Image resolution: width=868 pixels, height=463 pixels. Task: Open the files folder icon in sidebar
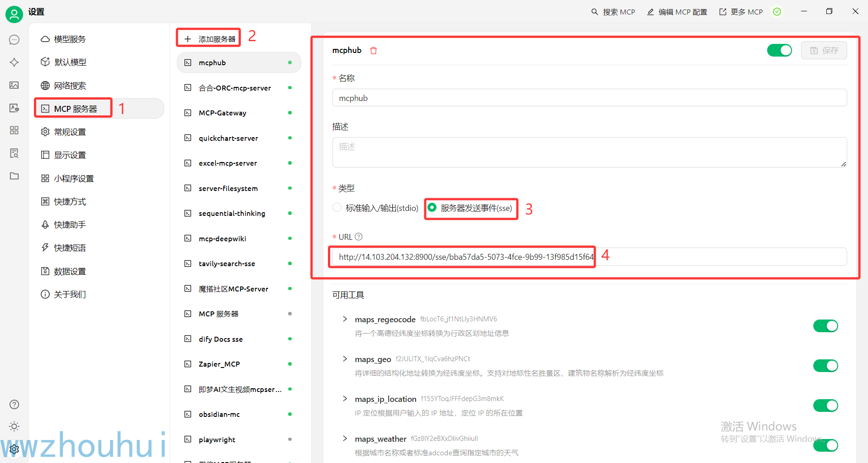[x=14, y=176]
